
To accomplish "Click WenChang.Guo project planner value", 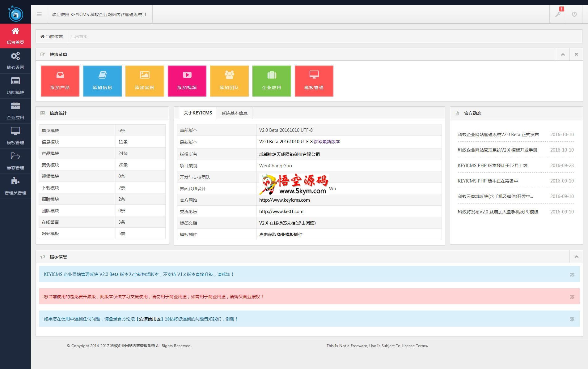I will (x=276, y=166).
